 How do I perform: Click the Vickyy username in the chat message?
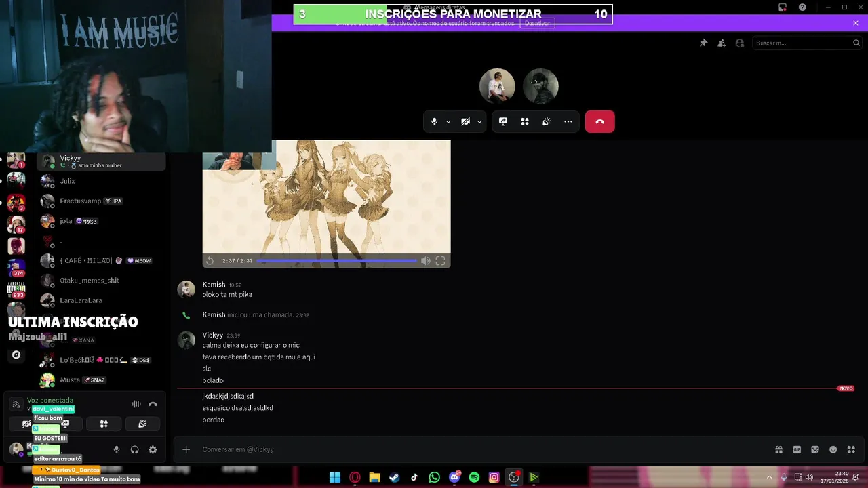coord(212,335)
